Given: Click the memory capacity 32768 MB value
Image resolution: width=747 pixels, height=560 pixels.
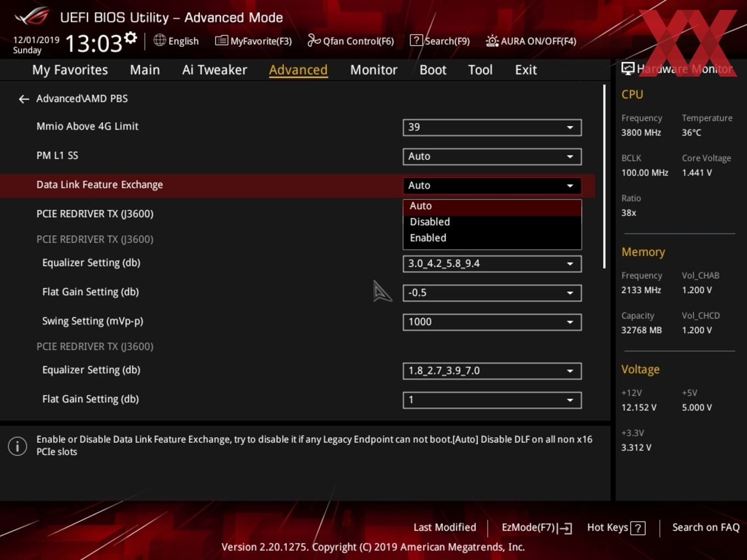Looking at the screenshot, I should 642,331.
